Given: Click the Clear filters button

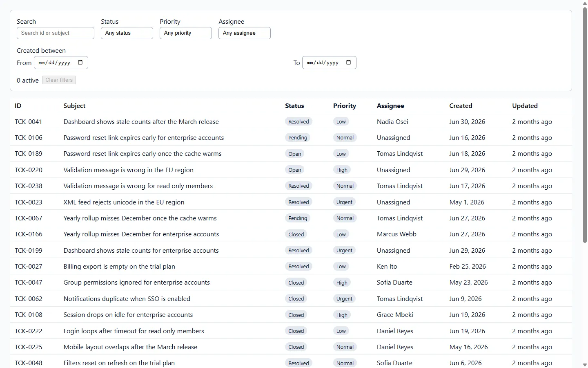Looking at the screenshot, I should click(x=59, y=80).
